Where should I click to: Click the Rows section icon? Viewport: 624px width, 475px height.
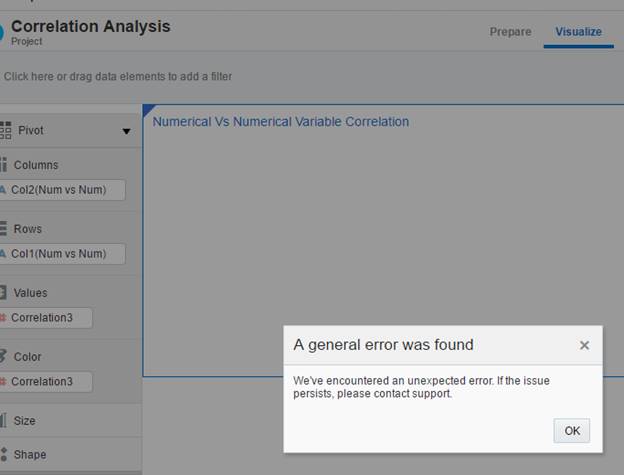point(4,229)
